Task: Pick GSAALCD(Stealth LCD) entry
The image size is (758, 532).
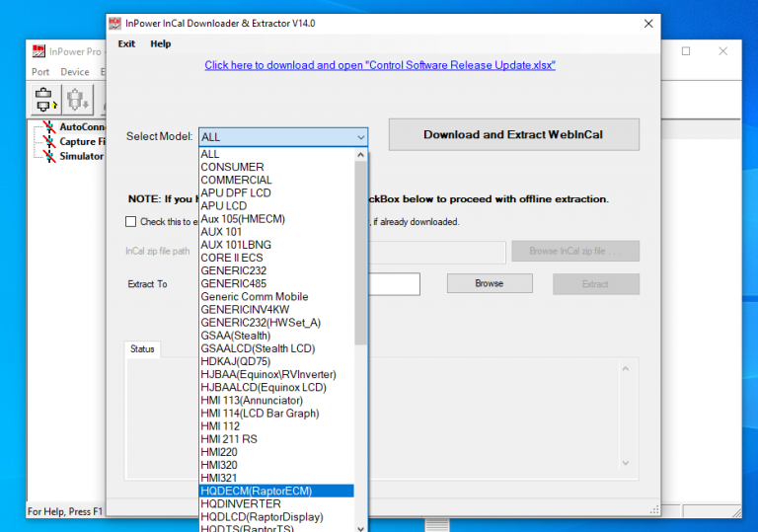Action: [x=276, y=348]
